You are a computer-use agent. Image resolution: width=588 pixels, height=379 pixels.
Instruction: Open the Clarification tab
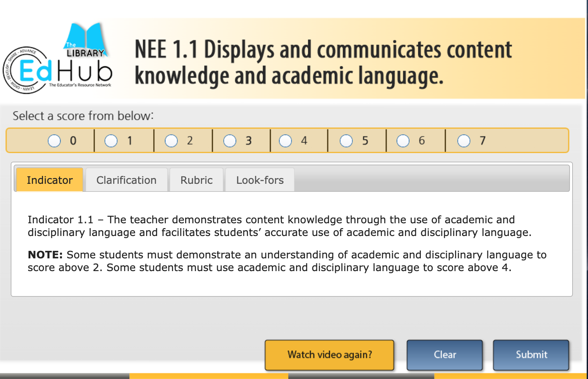point(126,180)
